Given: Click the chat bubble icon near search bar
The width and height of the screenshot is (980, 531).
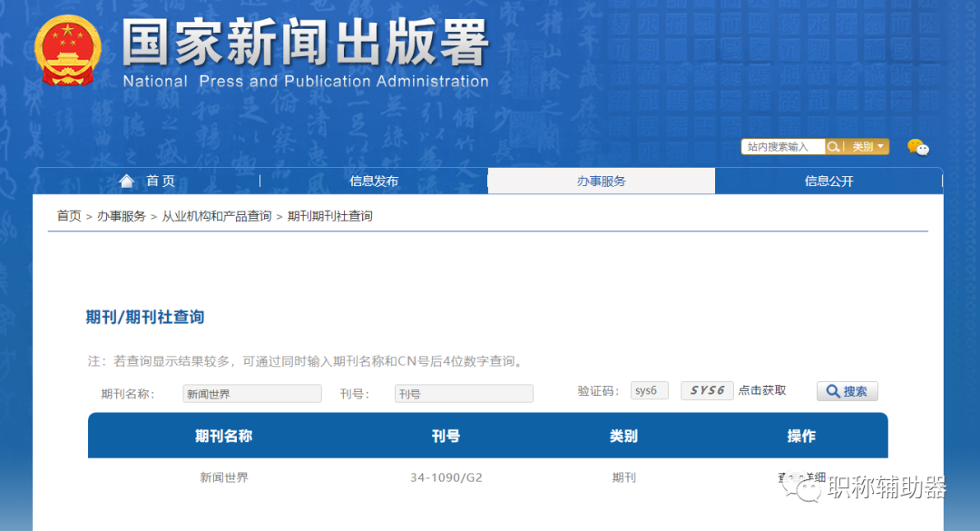Looking at the screenshot, I should [x=918, y=147].
